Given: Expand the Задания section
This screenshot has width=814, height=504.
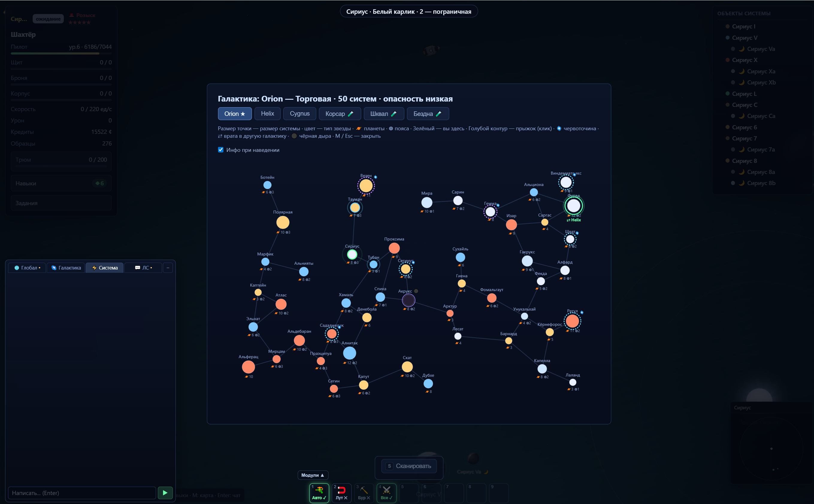Looking at the screenshot, I should coord(61,203).
